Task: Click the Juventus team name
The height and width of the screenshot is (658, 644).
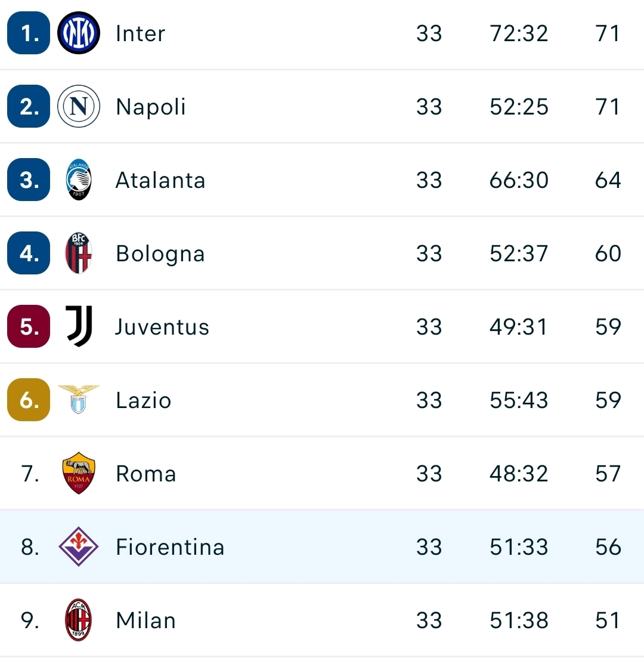Action: coord(162,326)
